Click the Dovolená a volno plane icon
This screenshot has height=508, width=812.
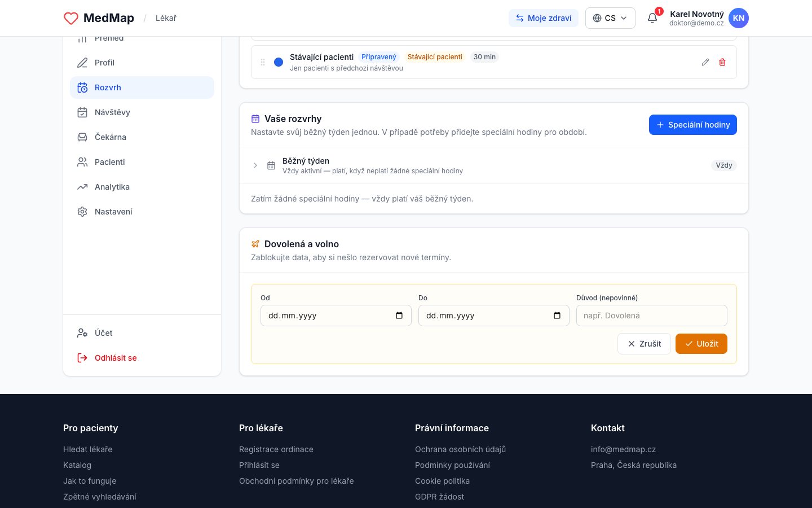coord(255,244)
